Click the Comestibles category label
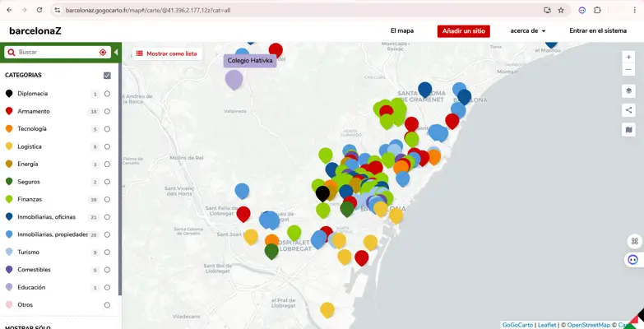 coord(34,270)
